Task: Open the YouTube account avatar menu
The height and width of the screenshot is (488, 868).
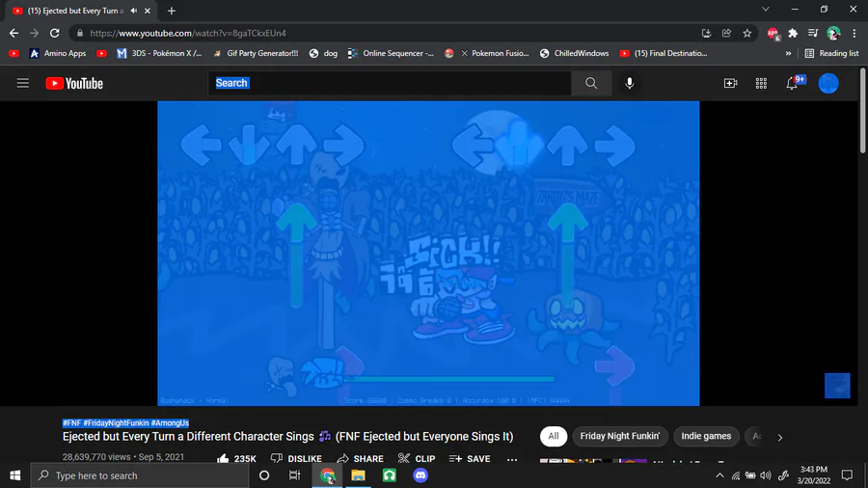Action: pos(828,83)
